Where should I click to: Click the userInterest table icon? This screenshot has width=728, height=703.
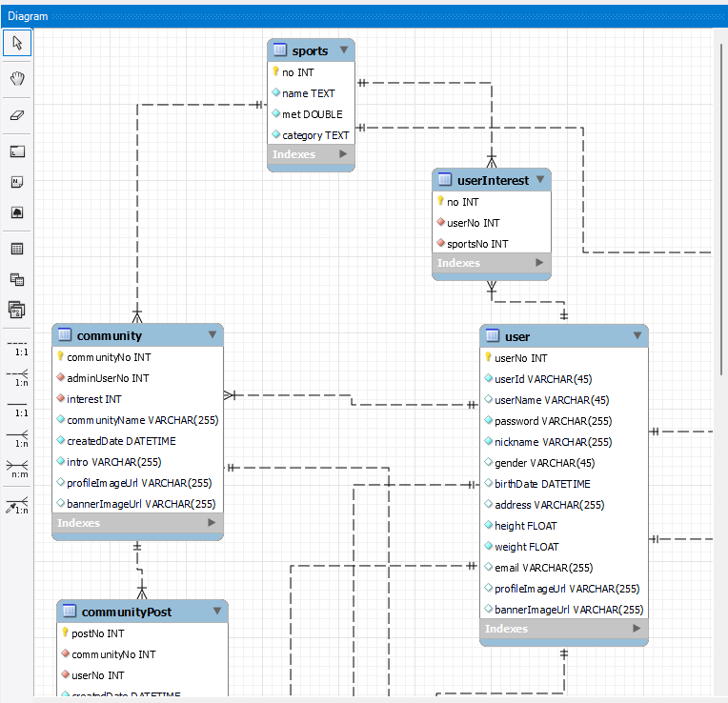tap(445, 179)
